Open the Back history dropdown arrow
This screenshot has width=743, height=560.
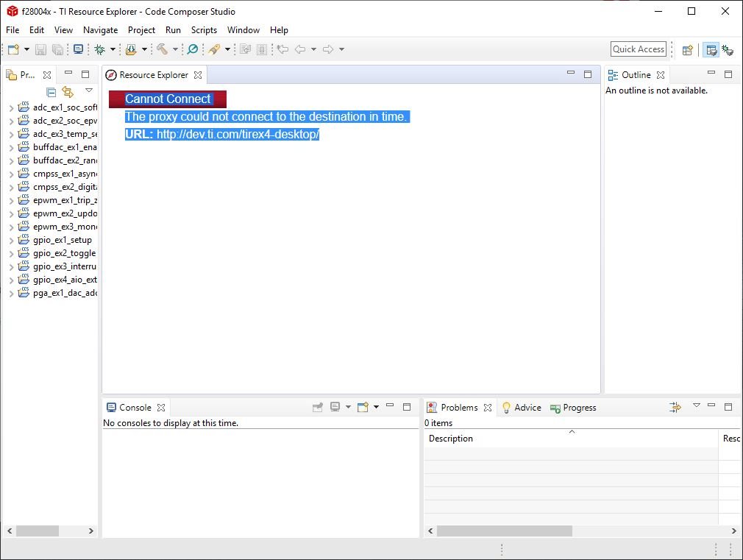(313, 49)
